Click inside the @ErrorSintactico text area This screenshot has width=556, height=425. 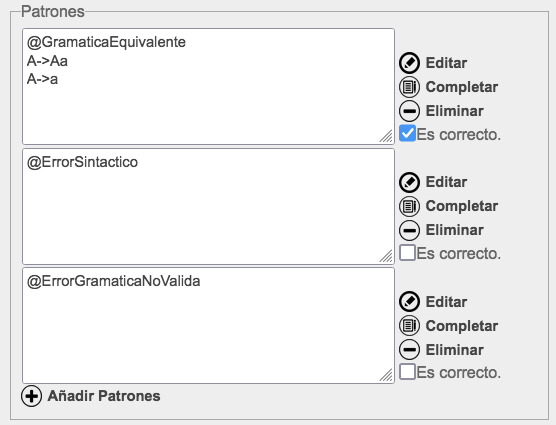point(208,206)
